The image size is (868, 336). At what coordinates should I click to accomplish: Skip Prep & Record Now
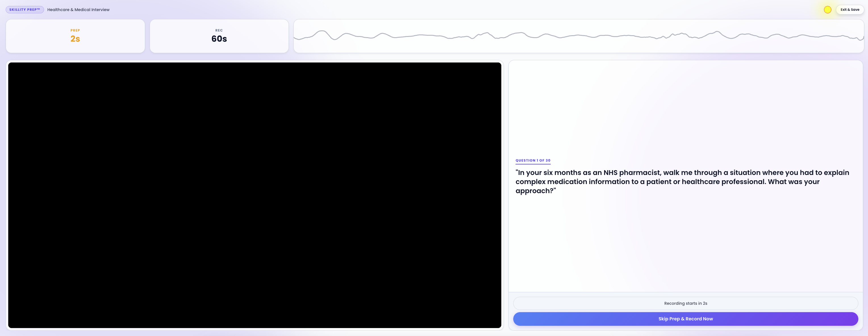[x=685, y=319]
